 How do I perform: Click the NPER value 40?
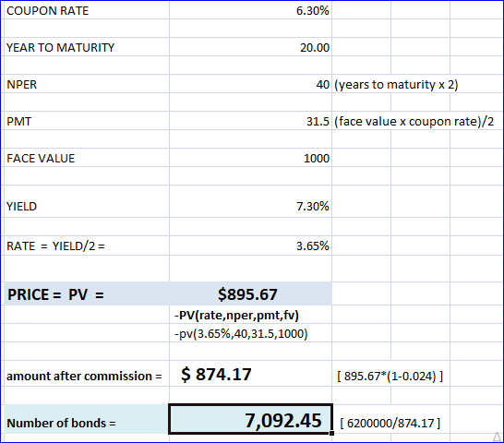(x=323, y=85)
